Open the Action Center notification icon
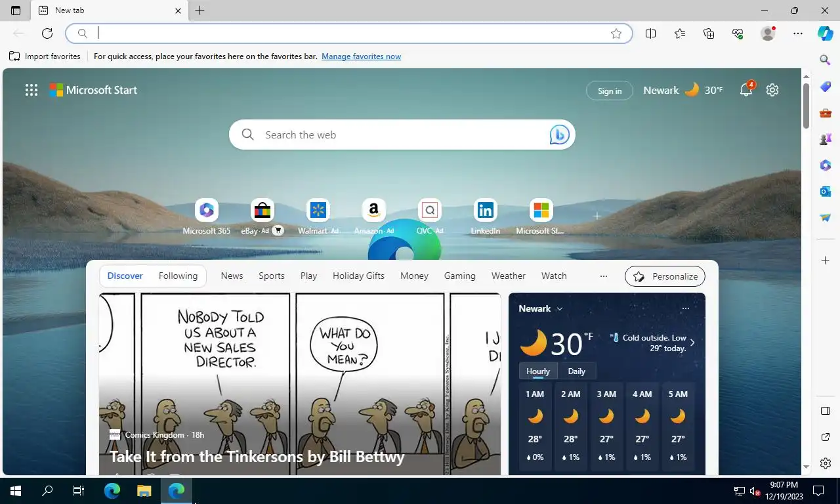840x504 pixels. click(818, 491)
